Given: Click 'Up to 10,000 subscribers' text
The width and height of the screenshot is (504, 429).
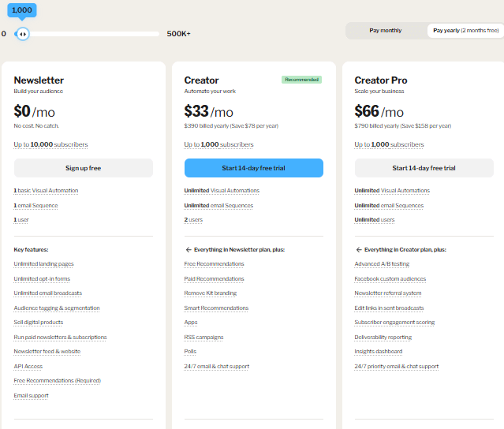Looking at the screenshot, I should pyautogui.click(x=50, y=144).
